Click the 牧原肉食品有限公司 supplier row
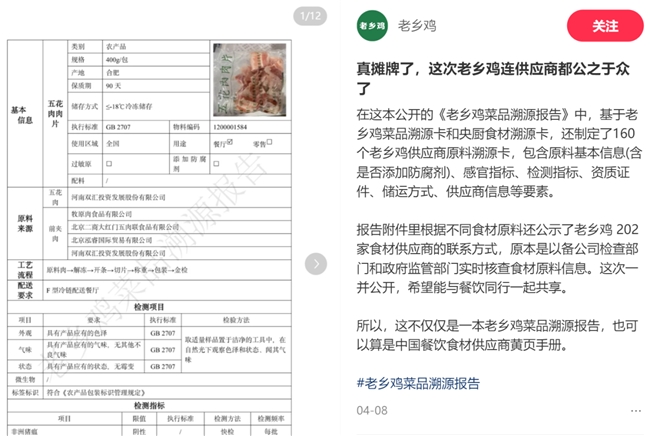Screen dimensions: 650x436 (x=179, y=214)
